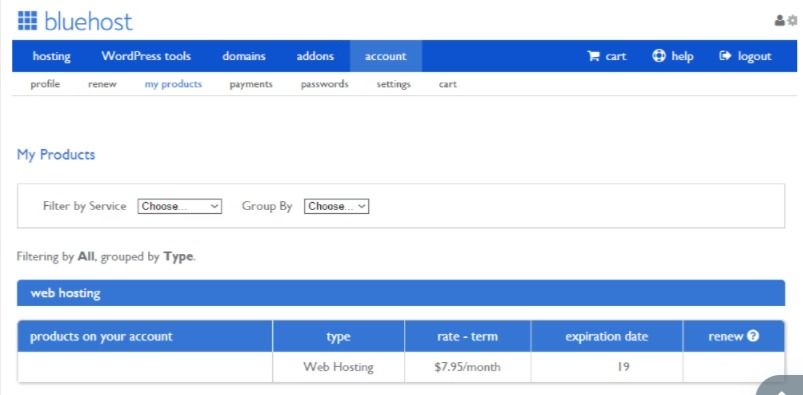
Task: Go to the renew sub-tab
Action: click(102, 84)
